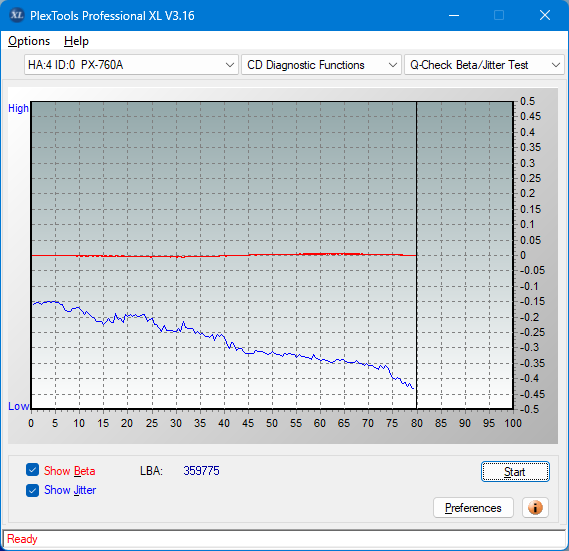Minimize the PlexTools window
Viewport: 569px width, 551px height.
coord(454,16)
